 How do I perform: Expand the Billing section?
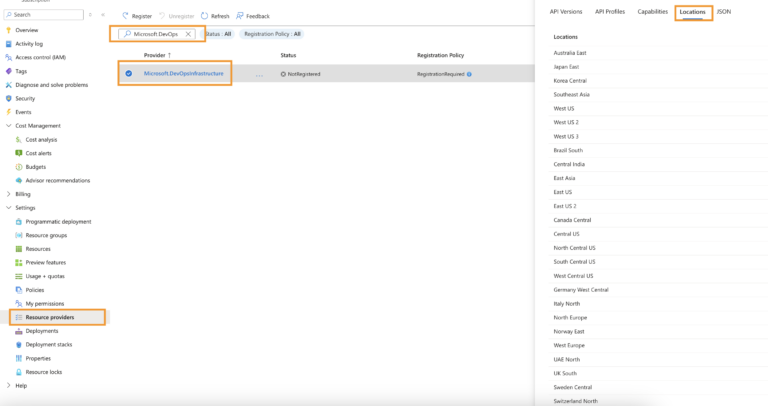pos(8,194)
